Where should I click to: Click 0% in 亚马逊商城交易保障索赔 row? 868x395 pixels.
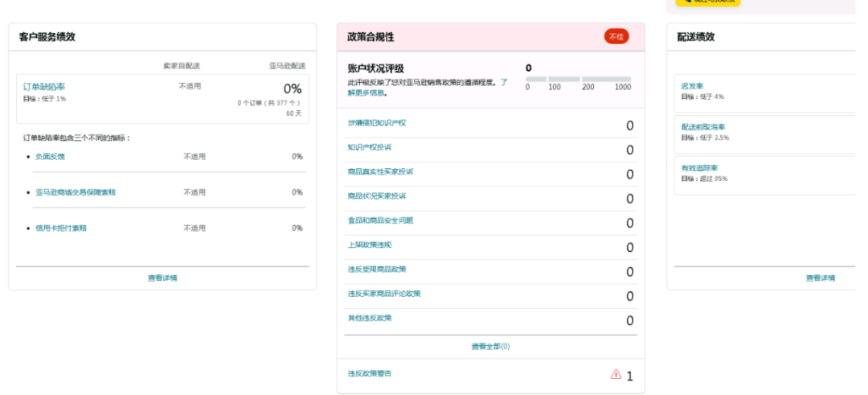click(x=297, y=192)
